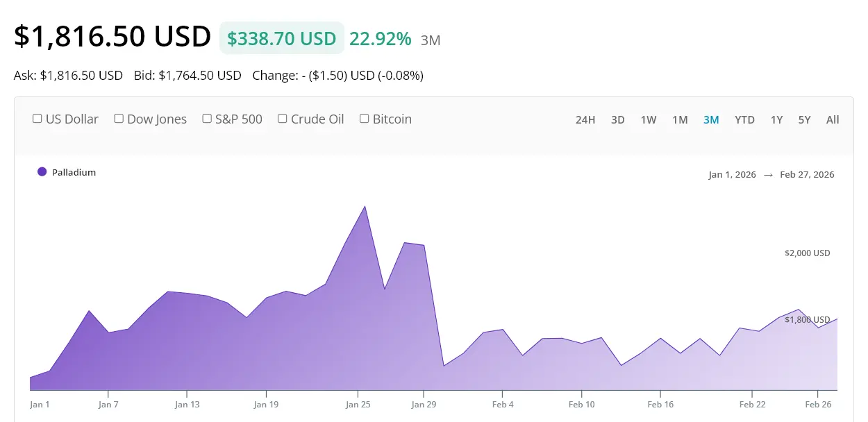Show the 1W price history

[649, 119]
